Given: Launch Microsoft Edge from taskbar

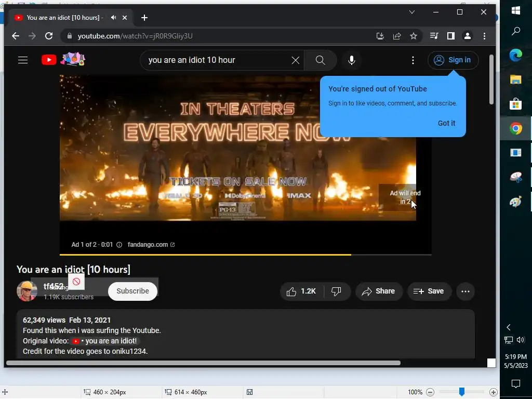Looking at the screenshot, I should [516, 55].
